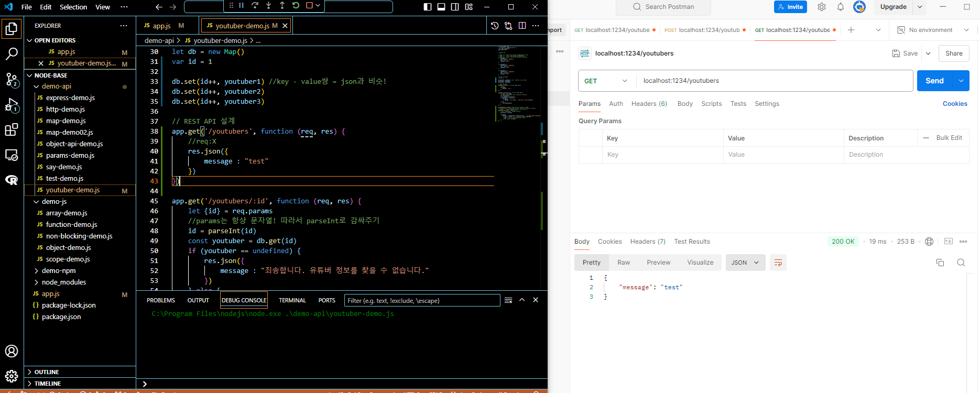Open the Run and Debug view
980x393 pixels.
point(12,105)
